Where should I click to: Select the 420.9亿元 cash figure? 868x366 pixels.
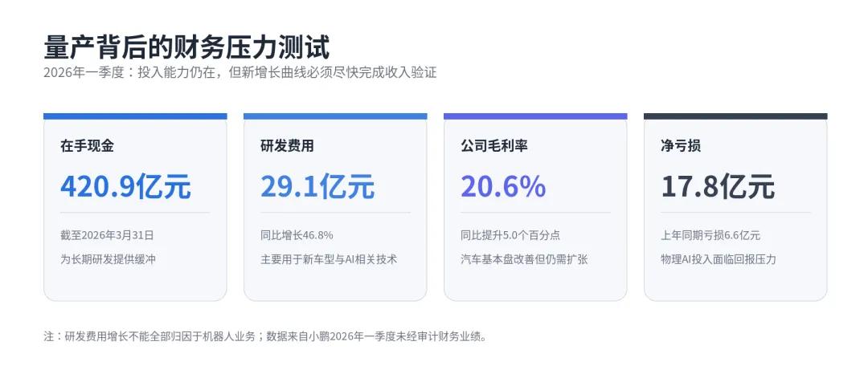[125, 186]
